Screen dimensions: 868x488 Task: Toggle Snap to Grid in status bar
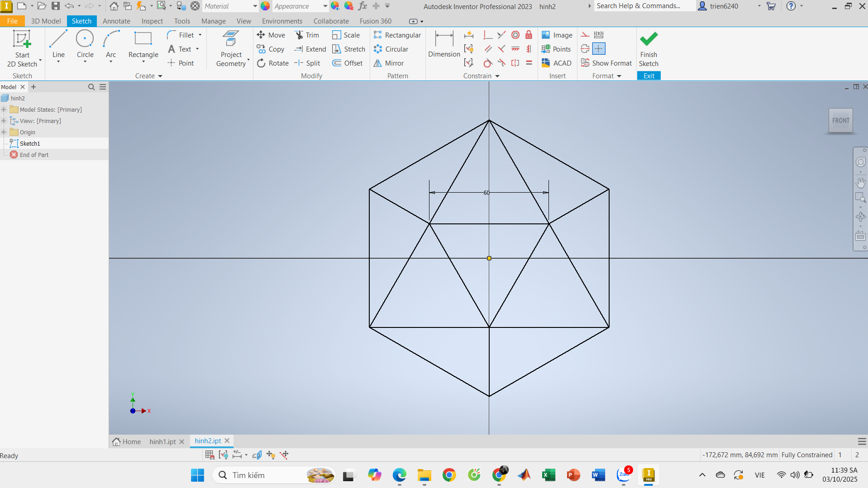(210, 455)
